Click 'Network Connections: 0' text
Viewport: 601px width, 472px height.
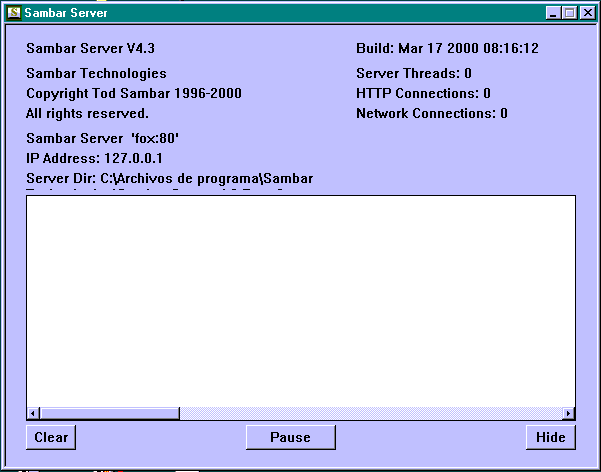click(432, 113)
